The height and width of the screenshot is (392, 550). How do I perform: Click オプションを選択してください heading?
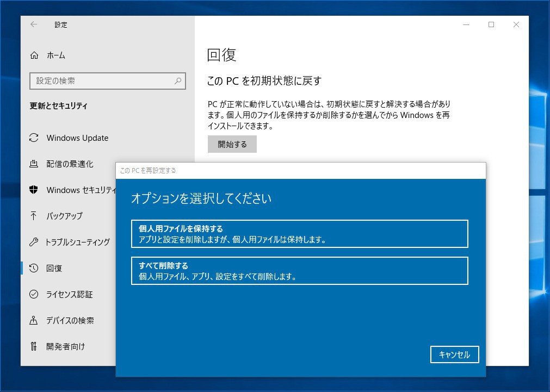(x=201, y=198)
